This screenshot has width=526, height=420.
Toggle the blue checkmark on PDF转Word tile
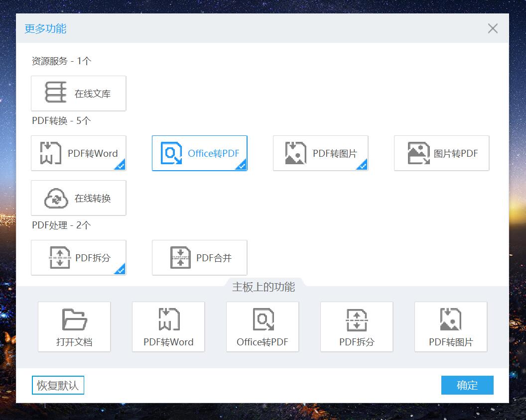[x=121, y=165]
